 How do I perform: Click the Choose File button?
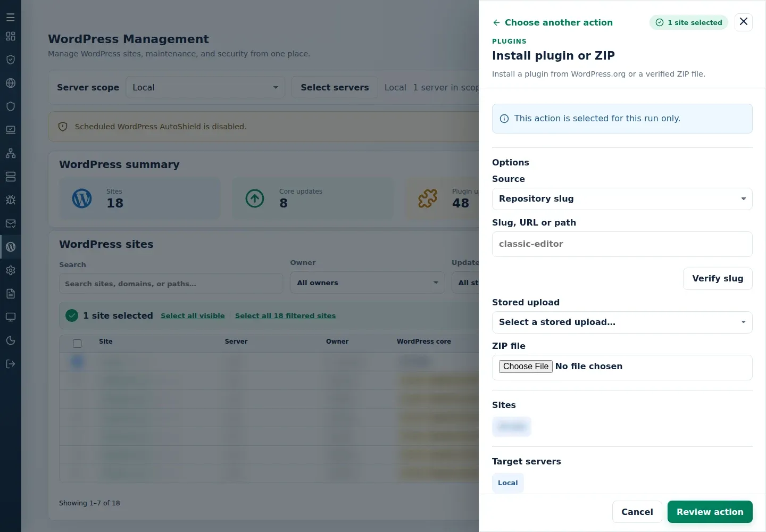[526, 367]
